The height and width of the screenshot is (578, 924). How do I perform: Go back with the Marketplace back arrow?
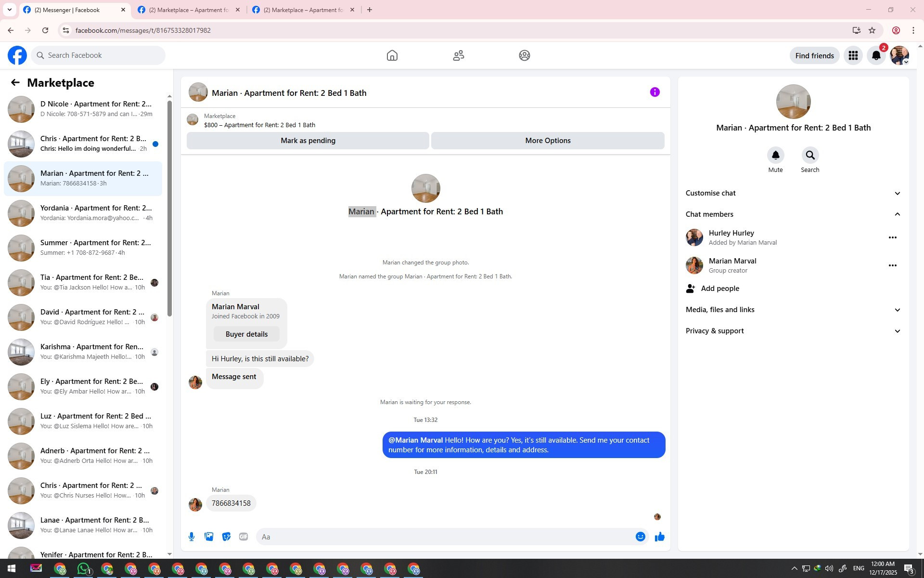(x=15, y=83)
